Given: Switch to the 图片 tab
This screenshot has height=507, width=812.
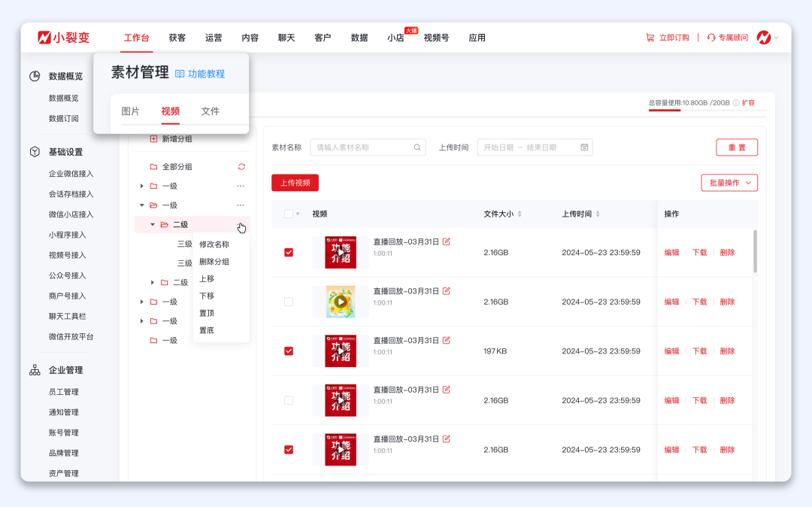Looking at the screenshot, I should coord(131,111).
